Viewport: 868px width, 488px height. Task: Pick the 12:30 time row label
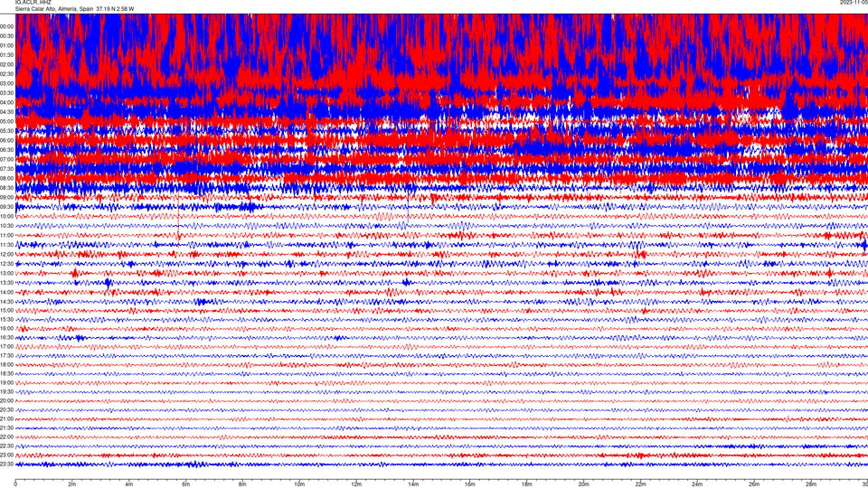click(6, 263)
